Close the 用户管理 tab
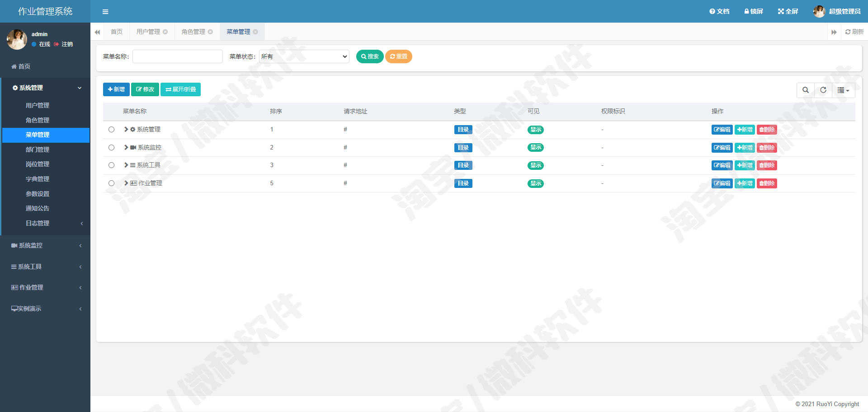868x412 pixels. (x=165, y=32)
